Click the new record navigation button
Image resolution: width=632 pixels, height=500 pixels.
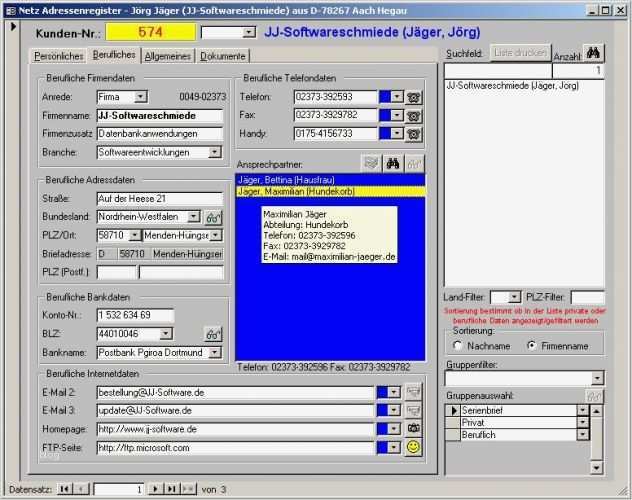tap(188, 489)
